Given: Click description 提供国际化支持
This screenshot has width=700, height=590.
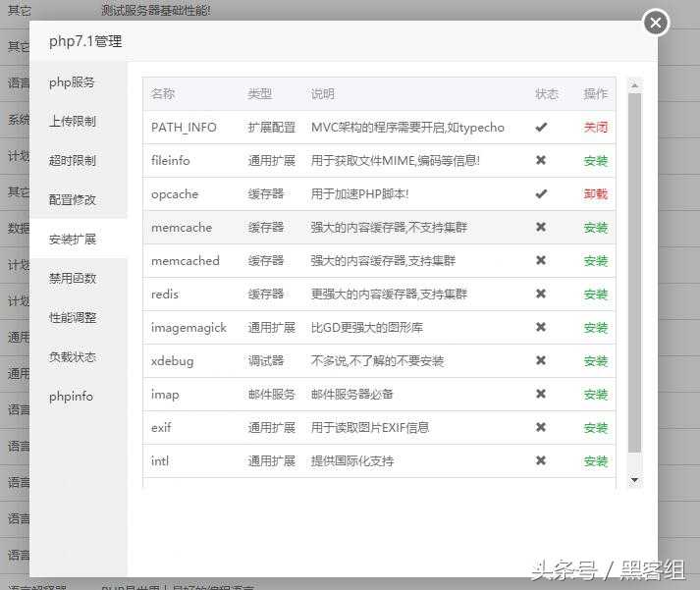Looking at the screenshot, I should point(352,461).
